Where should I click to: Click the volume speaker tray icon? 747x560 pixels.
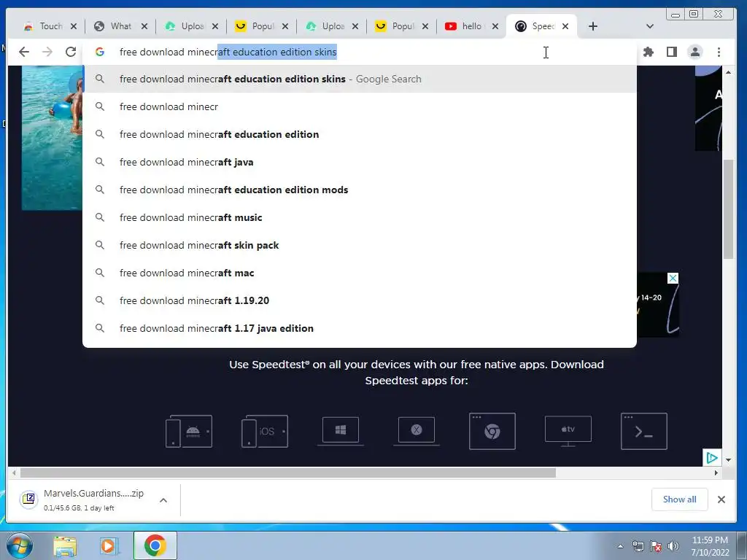673,546
